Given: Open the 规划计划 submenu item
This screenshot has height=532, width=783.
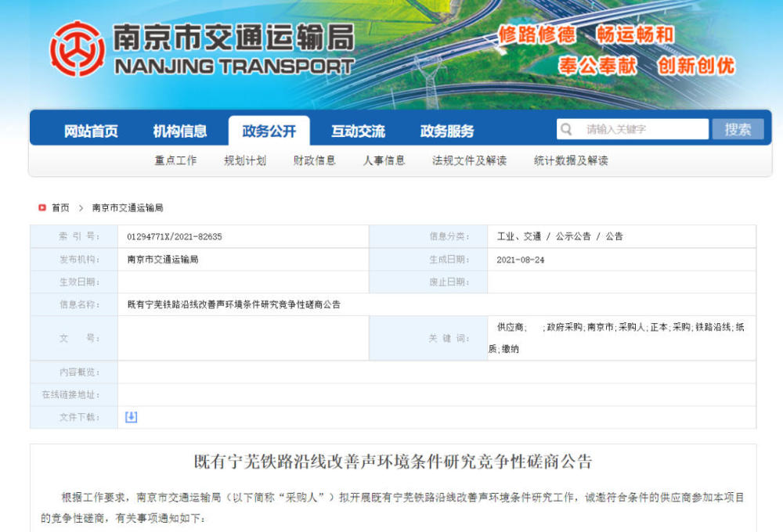Looking at the screenshot, I should coord(245,160).
